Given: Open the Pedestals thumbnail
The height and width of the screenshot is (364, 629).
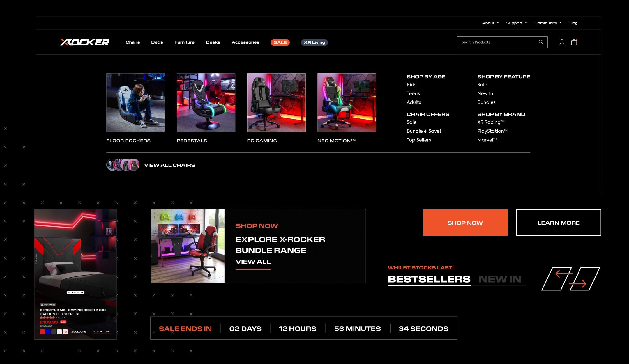Looking at the screenshot, I should pos(206,103).
